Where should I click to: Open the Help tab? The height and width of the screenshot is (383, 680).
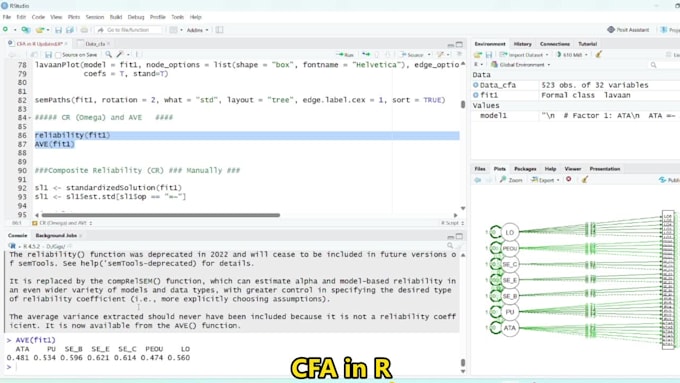pyautogui.click(x=550, y=169)
